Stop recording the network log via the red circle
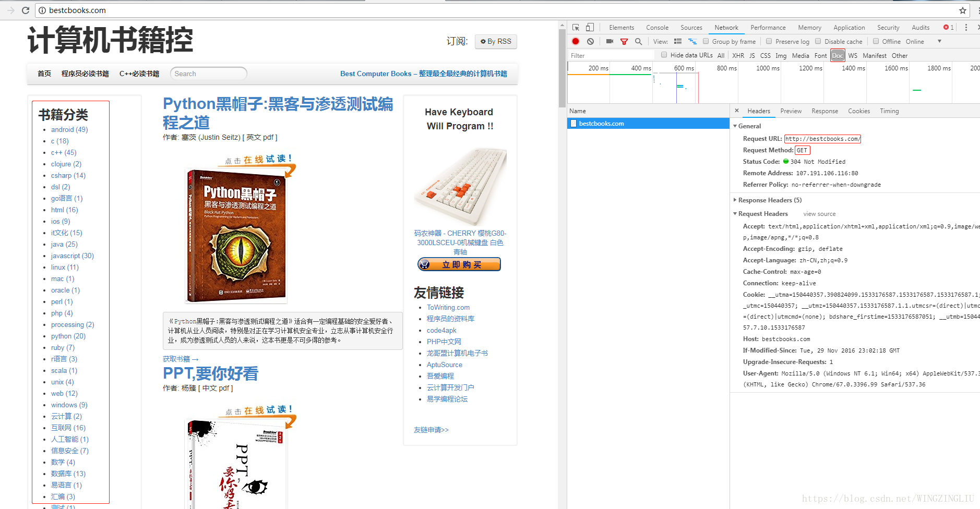980x509 pixels. click(x=576, y=41)
